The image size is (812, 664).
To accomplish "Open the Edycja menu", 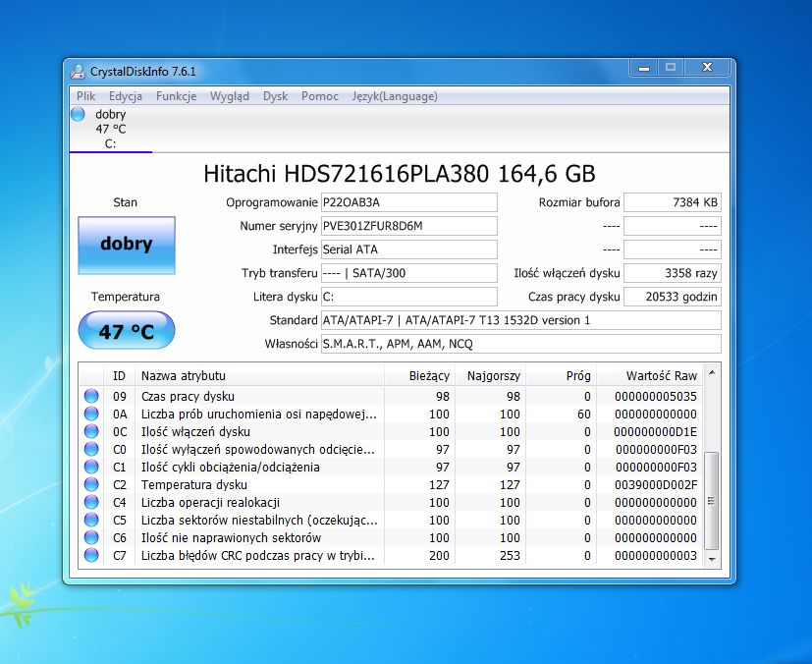I will point(126,96).
